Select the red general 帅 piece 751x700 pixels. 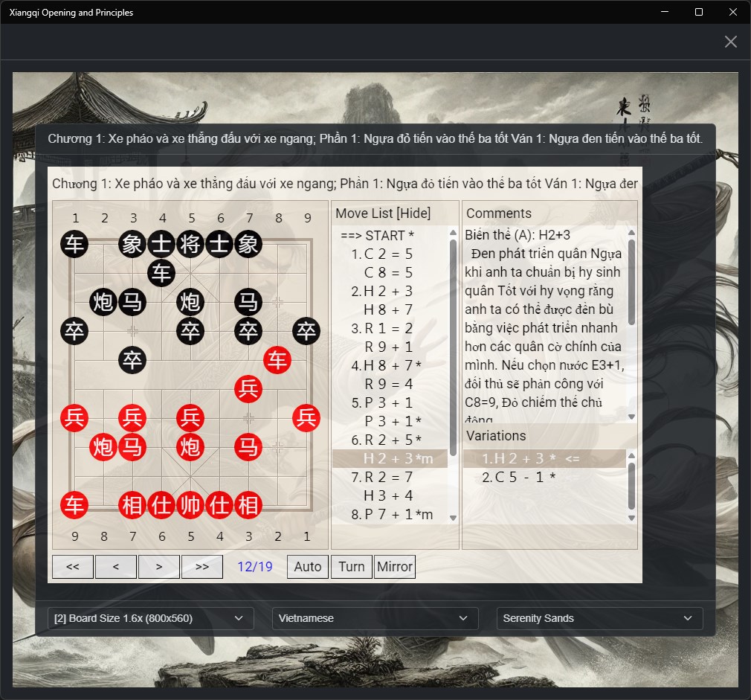pos(190,505)
